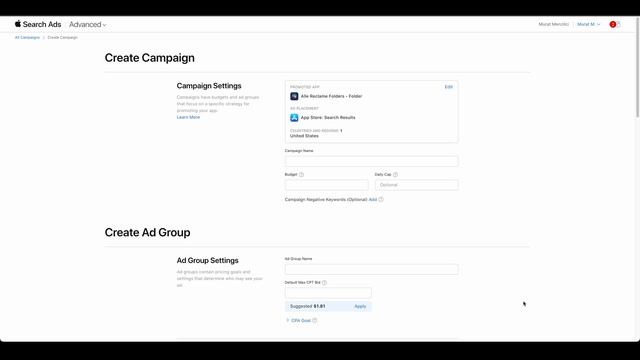
Task: Click the Create Campaign breadcrumb text
Action: coord(62,38)
